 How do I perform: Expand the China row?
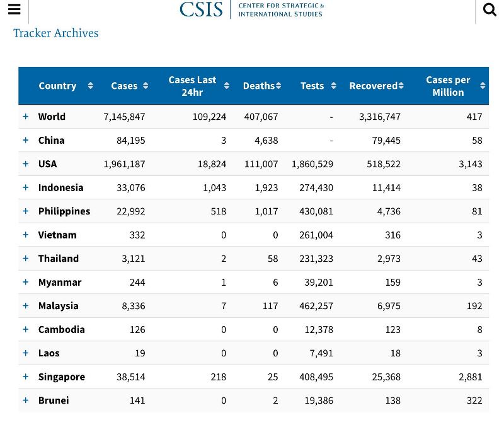(x=26, y=140)
